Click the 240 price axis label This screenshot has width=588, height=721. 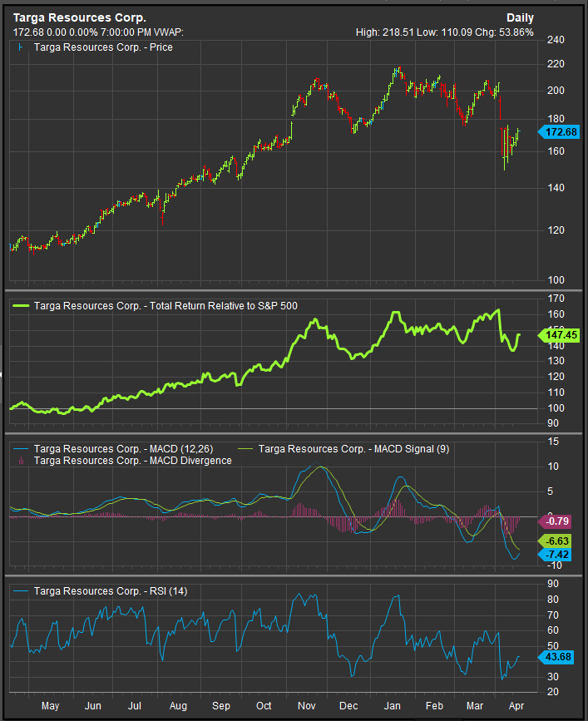tap(556, 40)
